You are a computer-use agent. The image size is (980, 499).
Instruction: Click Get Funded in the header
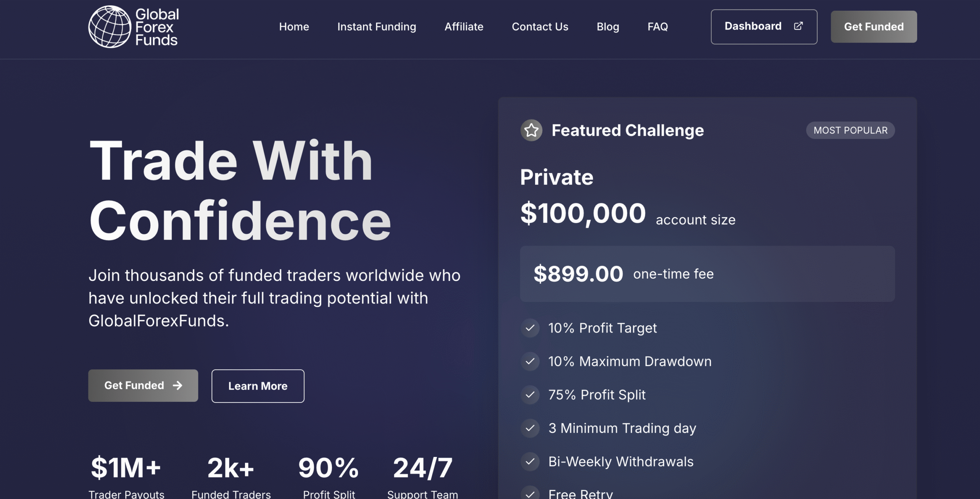point(874,27)
